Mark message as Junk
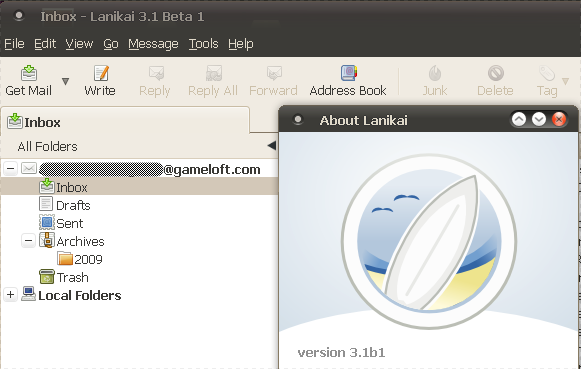Viewport: 581px width, 369px height. (x=435, y=81)
